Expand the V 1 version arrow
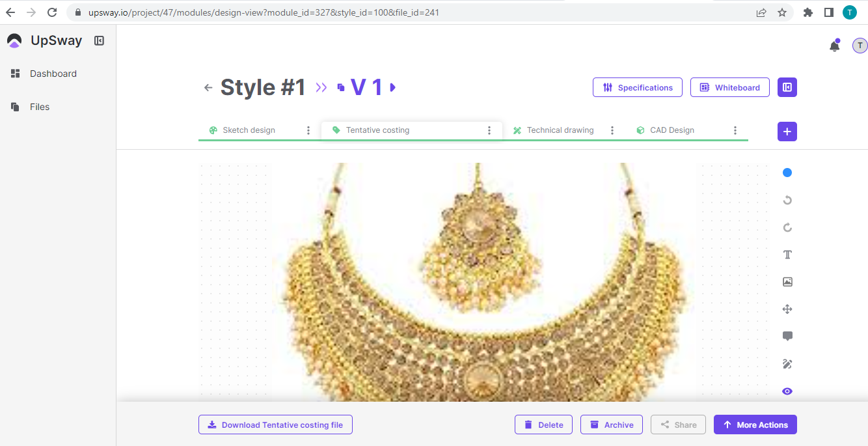Screen dimensions: 868x446 [392, 87]
